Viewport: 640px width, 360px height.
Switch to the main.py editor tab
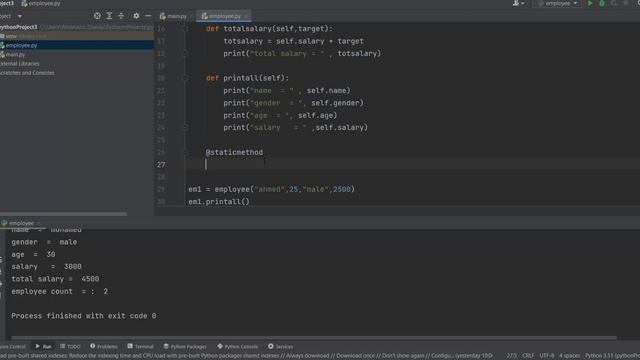173,16
